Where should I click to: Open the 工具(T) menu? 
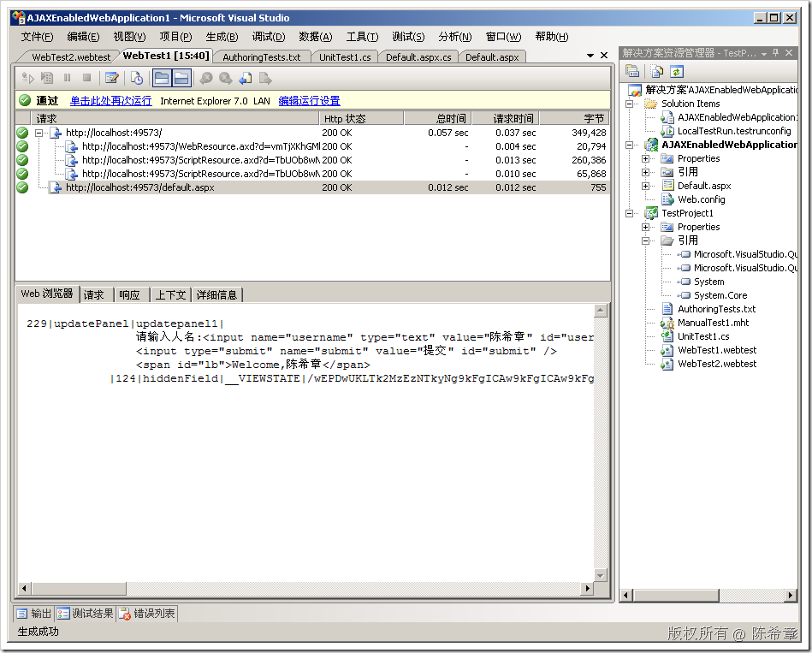[362, 36]
